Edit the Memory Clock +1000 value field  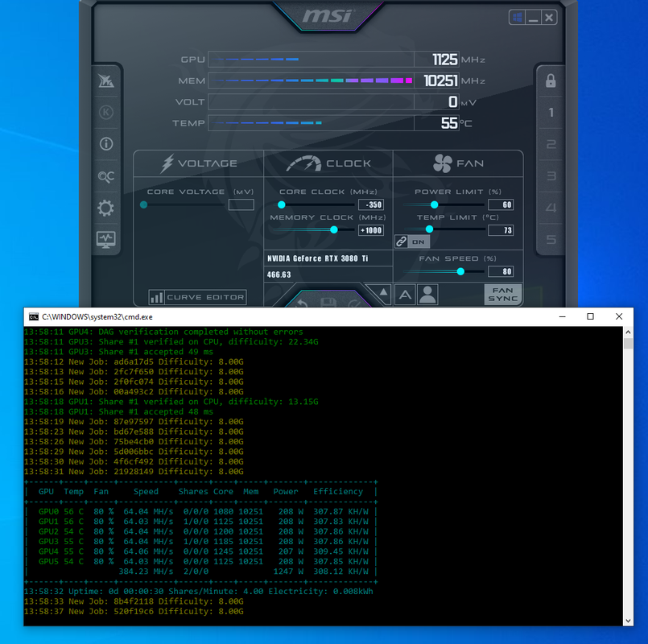pos(371,230)
